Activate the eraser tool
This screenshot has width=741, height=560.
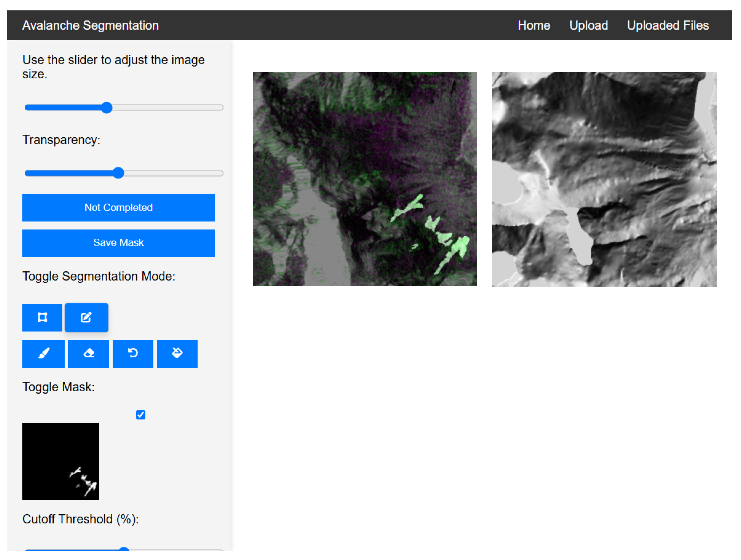(x=88, y=354)
